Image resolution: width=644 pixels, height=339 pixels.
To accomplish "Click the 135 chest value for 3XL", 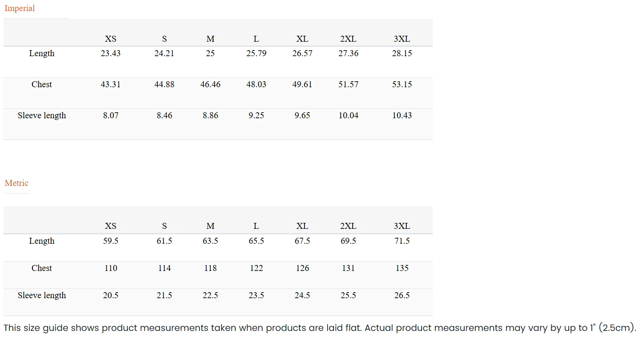I will pos(402,268).
